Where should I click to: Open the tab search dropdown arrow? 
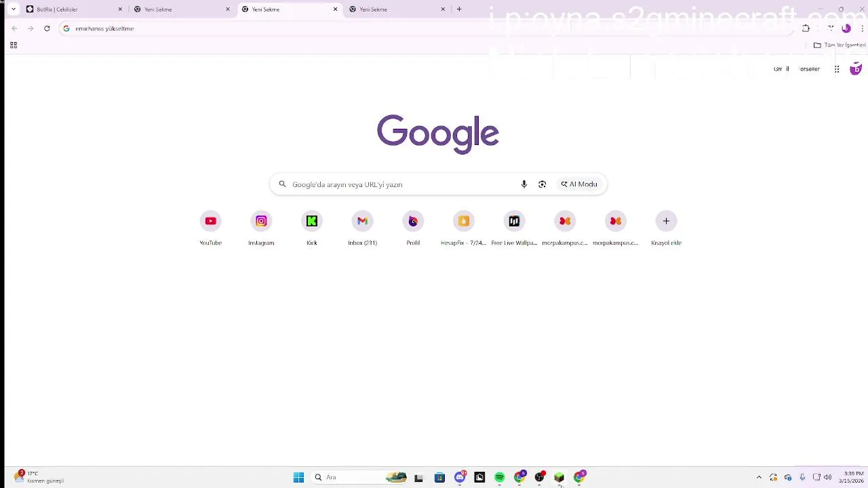tap(13, 9)
